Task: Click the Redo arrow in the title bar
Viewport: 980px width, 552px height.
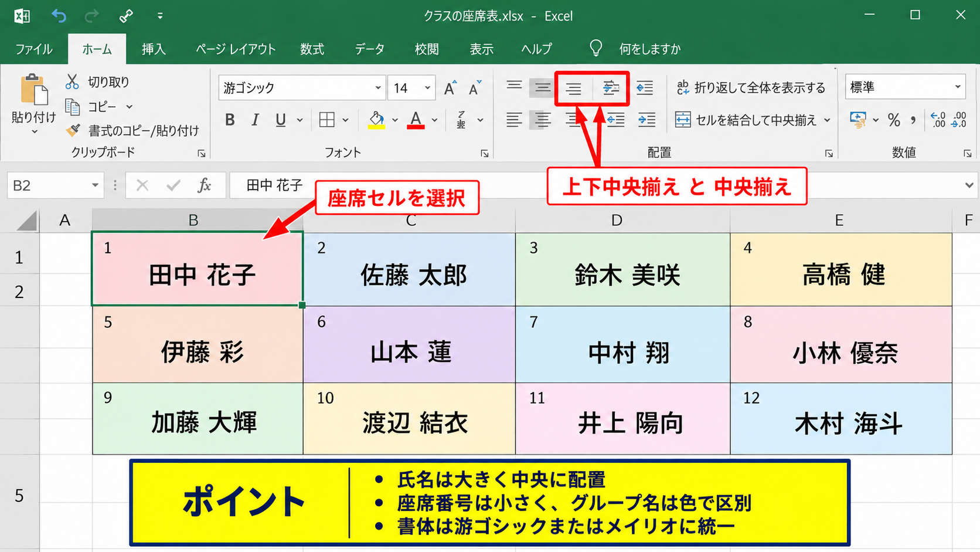Action: pyautogui.click(x=91, y=16)
